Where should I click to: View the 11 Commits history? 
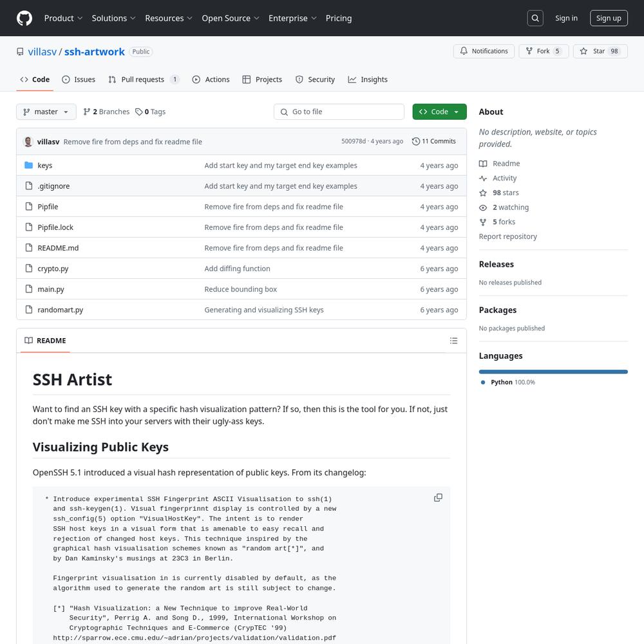coord(434,141)
